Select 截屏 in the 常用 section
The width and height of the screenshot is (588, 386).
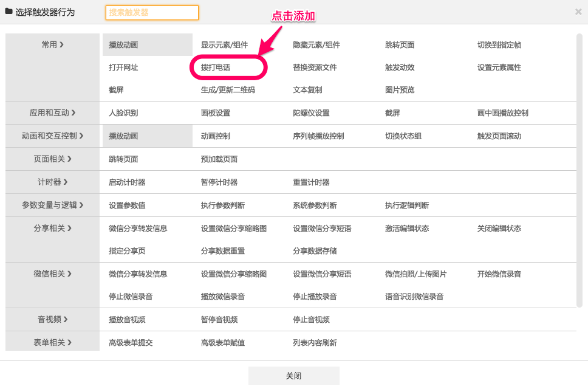116,90
